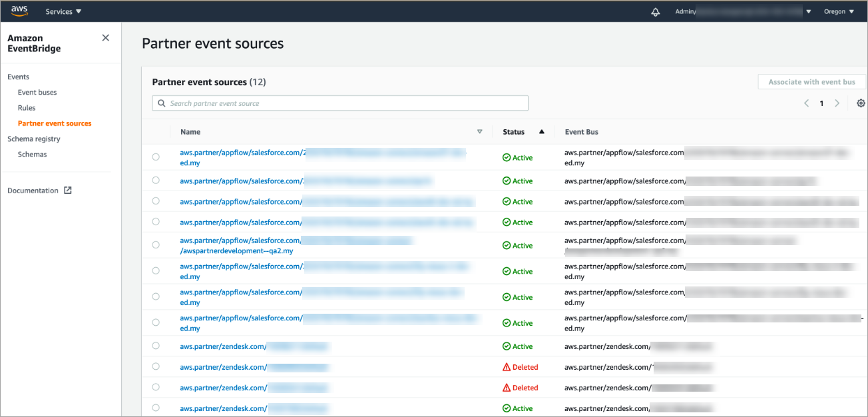Image resolution: width=868 pixels, height=417 pixels.
Task: Sort by Status column ascending arrow
Action: point(541,132)
